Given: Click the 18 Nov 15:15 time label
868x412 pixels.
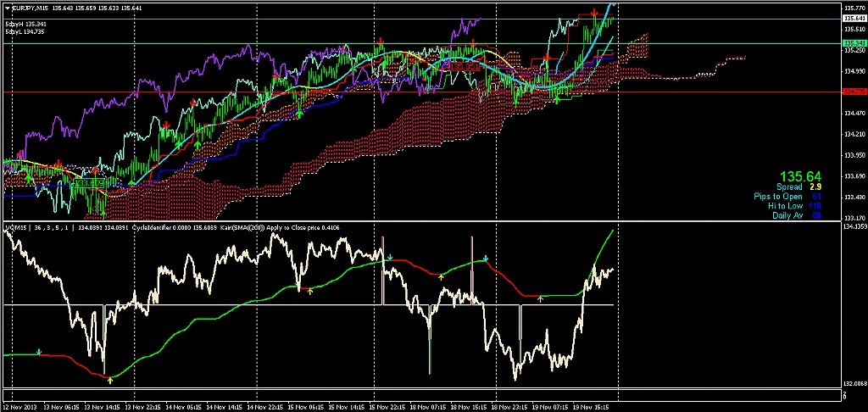Looking at the screenshot, I should pyautogui.click(x=470, y=408).
